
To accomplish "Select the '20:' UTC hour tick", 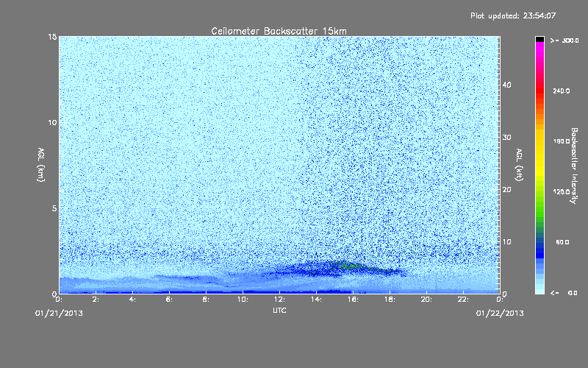I will tap(426, 300).
